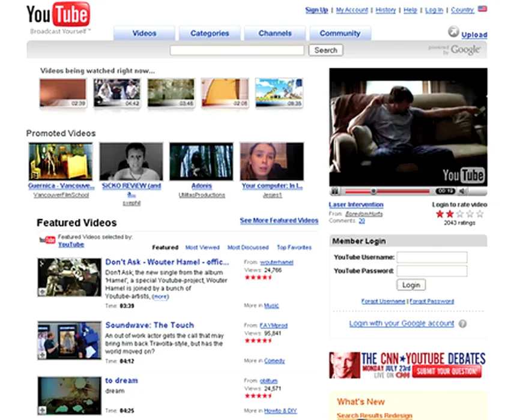This screenshot has height=420, width=508.
Task: Open Adonis promoted video link
Action: tap(202, 186)
